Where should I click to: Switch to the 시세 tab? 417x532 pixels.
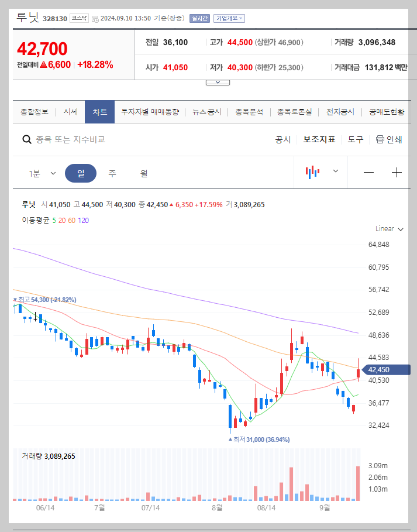(x=70, y=111)
